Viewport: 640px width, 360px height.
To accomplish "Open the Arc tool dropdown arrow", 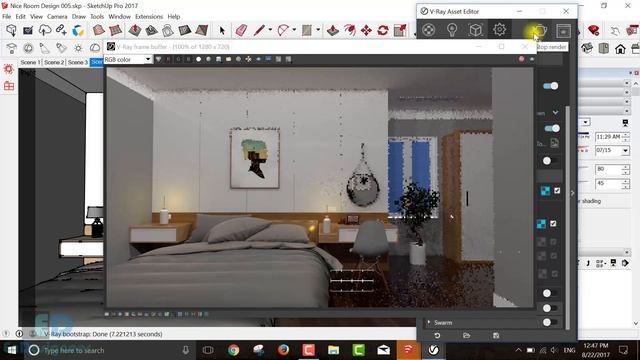I will pyautogui.click(x=294, y=30).
